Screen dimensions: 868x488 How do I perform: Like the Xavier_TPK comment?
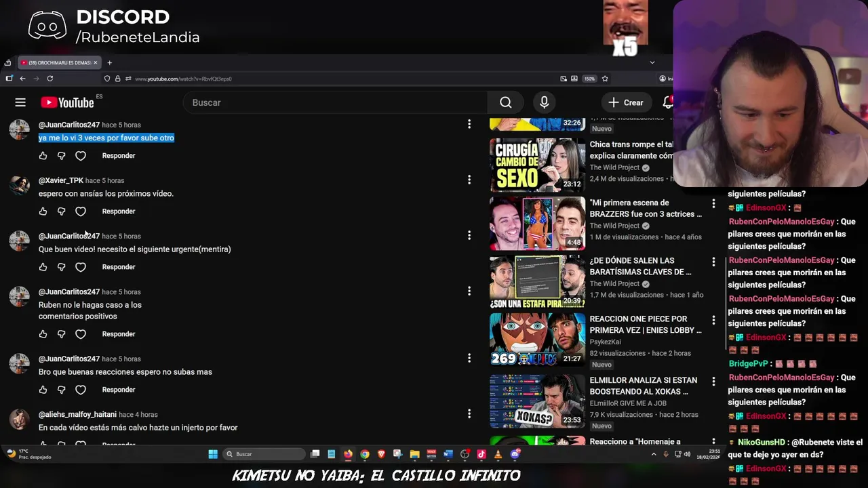click(x=43, y=211)
